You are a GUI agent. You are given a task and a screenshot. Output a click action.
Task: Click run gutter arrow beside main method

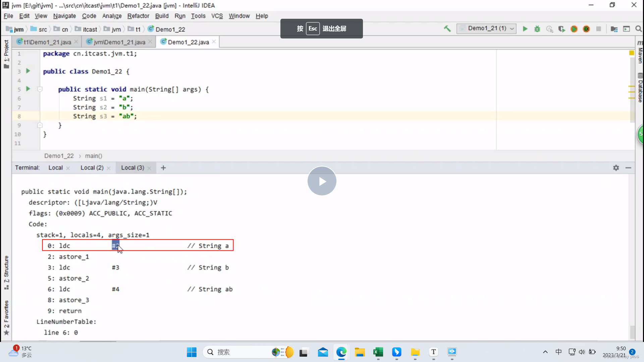(28, 89)
